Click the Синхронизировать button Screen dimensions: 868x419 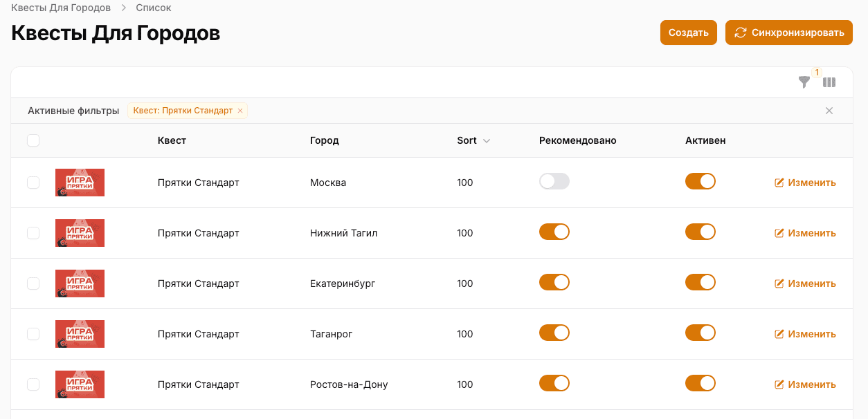[788, 32]
